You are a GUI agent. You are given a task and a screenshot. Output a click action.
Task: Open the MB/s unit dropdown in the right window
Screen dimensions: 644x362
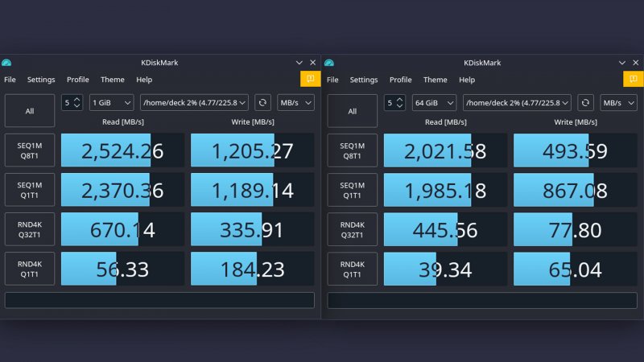click(618, 102)
